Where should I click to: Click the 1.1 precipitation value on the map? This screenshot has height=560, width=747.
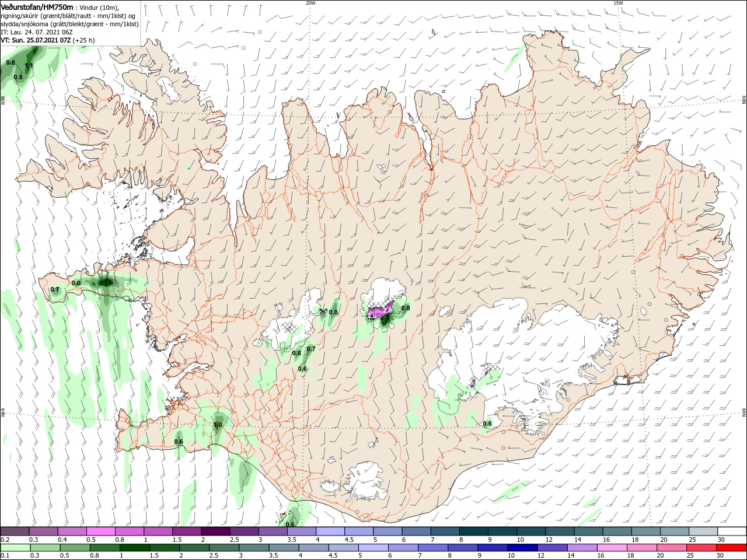click(x=29, y=66)
